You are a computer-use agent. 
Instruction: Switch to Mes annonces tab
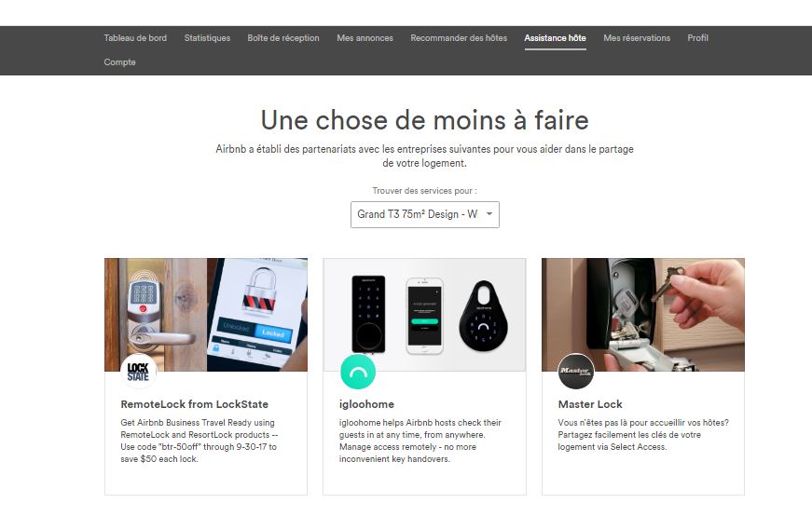(365, 38)
